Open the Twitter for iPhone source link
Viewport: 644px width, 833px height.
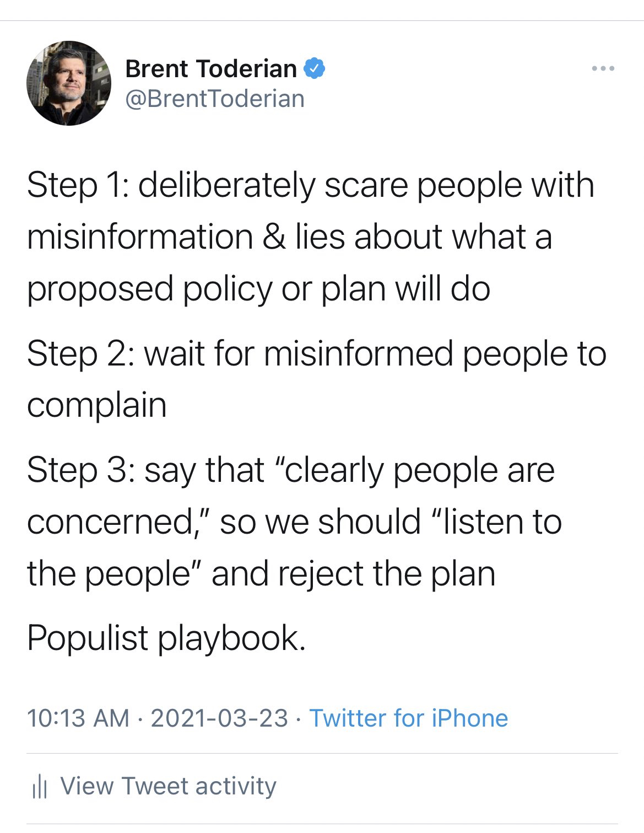[408, 718]
